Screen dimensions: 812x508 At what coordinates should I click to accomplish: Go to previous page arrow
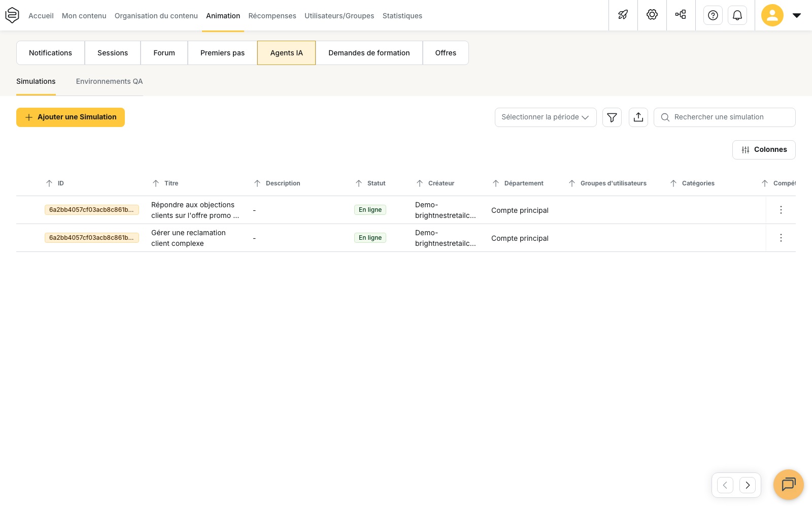pos(725,485)
